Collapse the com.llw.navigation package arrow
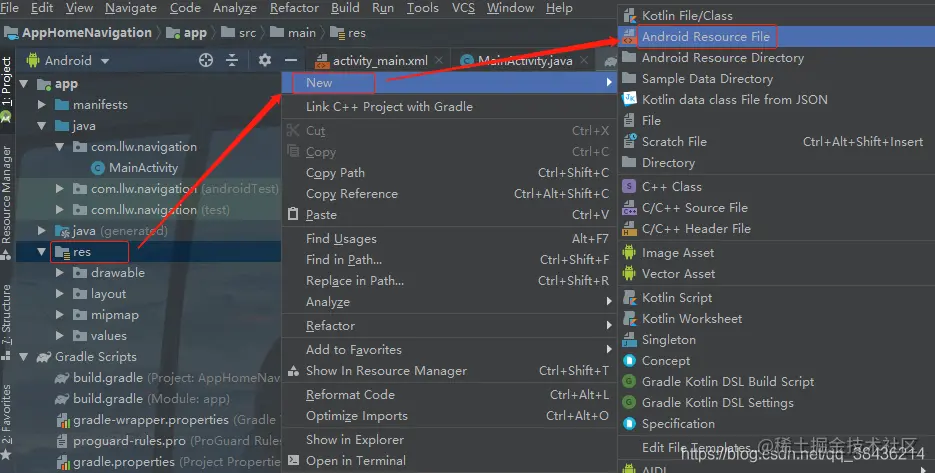 point(60,147)
